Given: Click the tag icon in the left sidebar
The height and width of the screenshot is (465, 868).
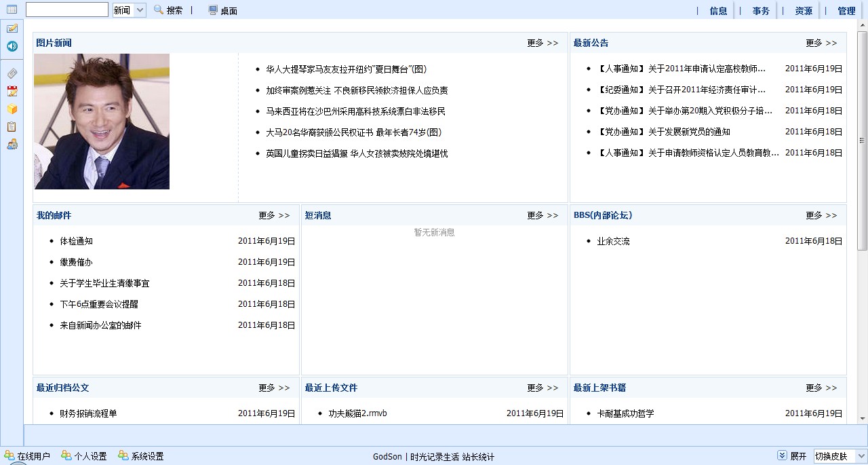Looking at the screenshot, I should pyautogui.click(x=12, y=73).
